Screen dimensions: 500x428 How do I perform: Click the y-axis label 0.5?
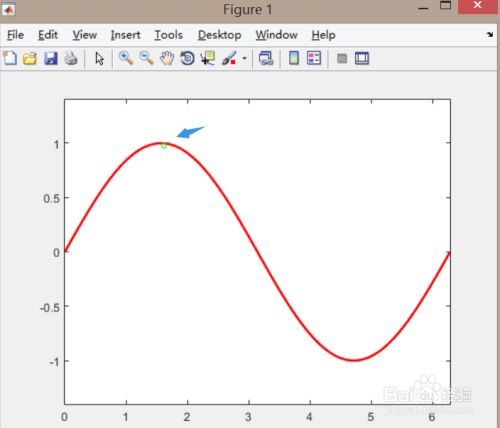pyautogui.click(x=52, y=198)
